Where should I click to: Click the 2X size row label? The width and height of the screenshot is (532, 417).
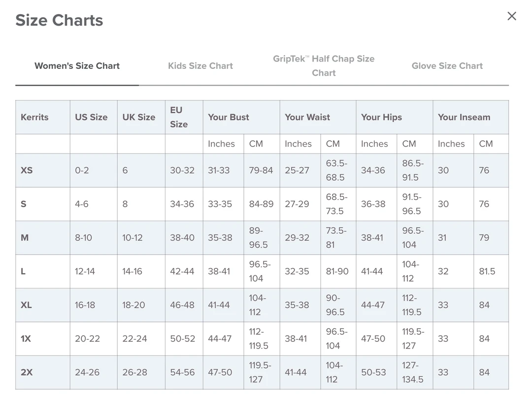[x=27, y=373]
